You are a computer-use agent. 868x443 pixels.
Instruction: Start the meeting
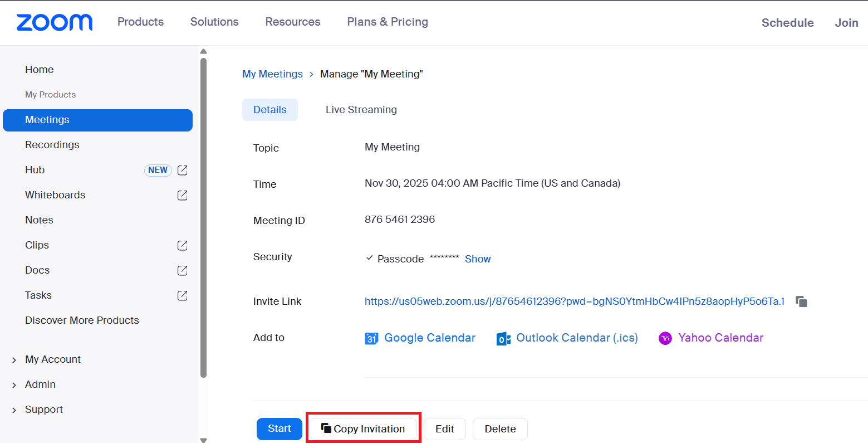click(x=279, y=429)
